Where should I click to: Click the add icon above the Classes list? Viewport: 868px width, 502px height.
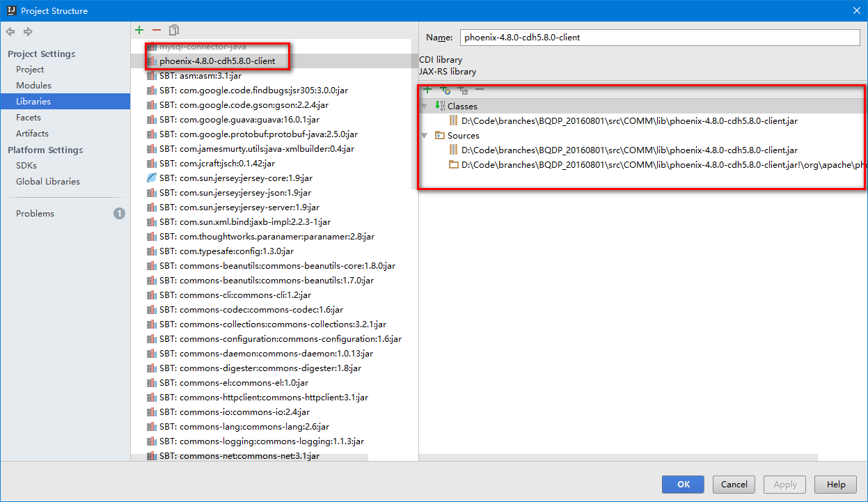tap(427, 90)
